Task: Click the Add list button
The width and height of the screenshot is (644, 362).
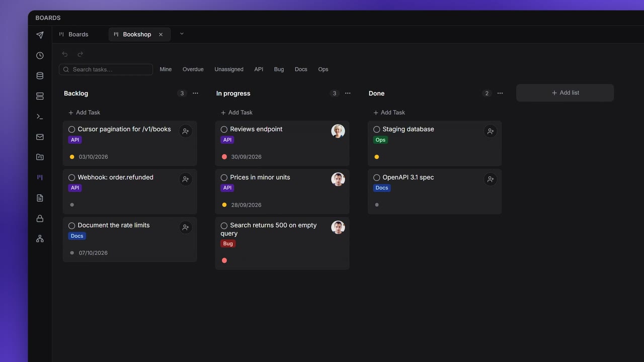Action: (565, 93)
